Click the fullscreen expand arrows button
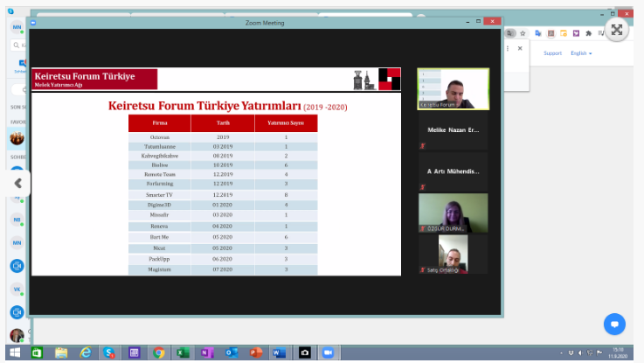Viewport: 644px width, 363px height. pos(617,30)
